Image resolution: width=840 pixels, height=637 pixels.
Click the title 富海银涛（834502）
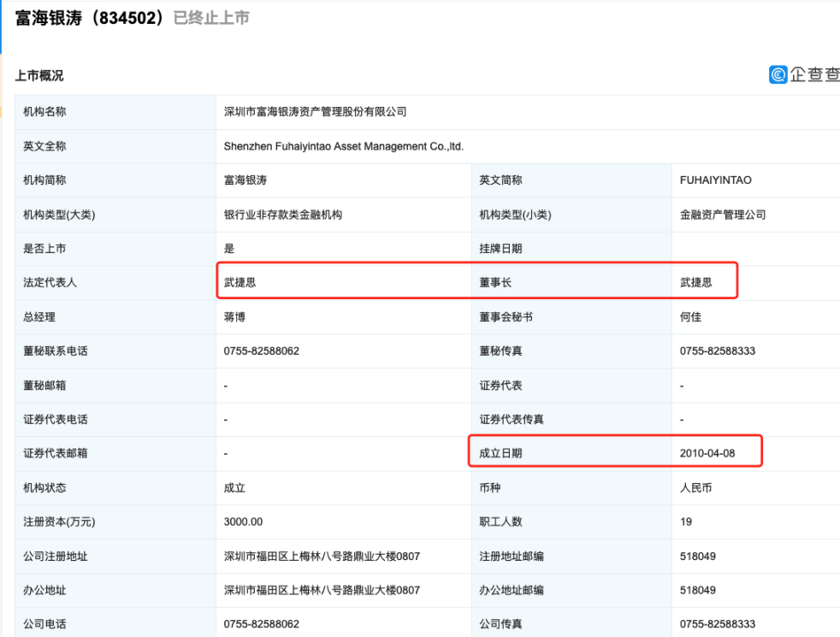[89, 18]
